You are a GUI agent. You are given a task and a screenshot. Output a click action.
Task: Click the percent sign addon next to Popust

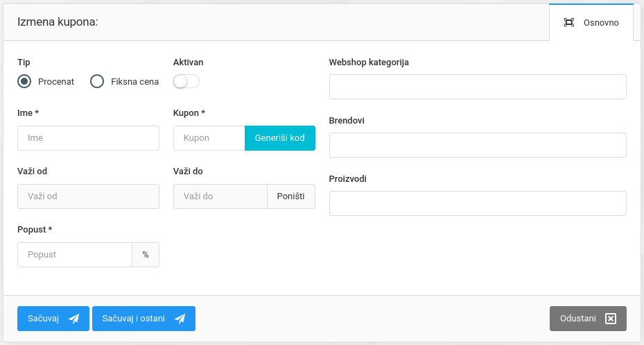[146, 255]
